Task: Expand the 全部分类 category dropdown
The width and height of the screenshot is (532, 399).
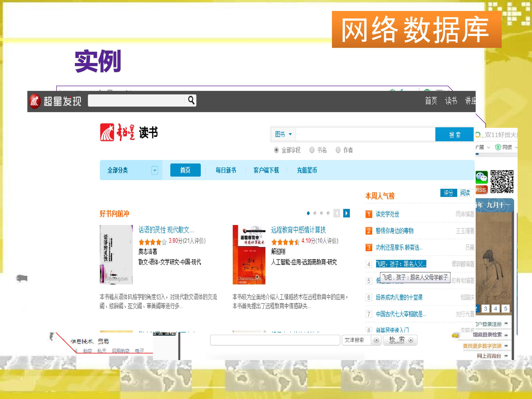Action: tap(155, 170)
